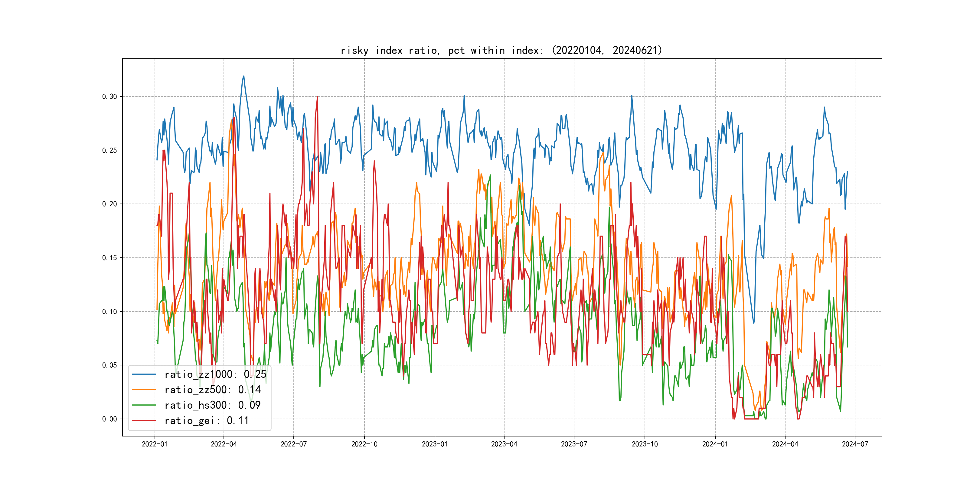This screenshot has width=980, height=490.
Task: Click the 2022-10 x-axis tick label
Action: [x=364, y=444]
